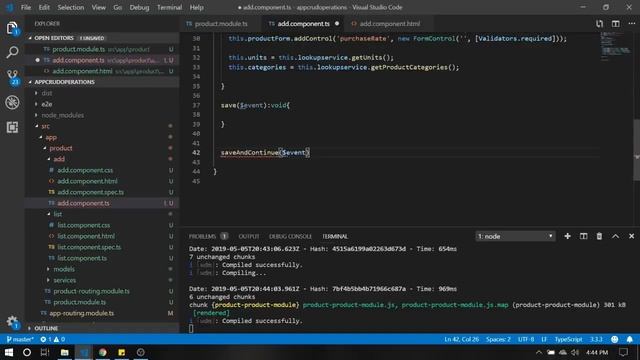This screenshot has height=360, width=640.
Task: Expand the OUTLINE section
Action: pos(102,328)
